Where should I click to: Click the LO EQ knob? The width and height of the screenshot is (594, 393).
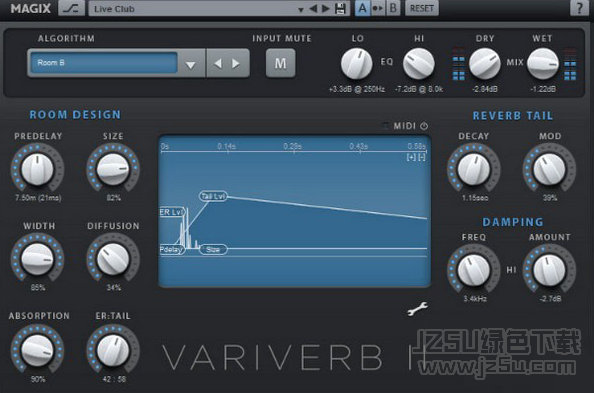pos(356,64)
